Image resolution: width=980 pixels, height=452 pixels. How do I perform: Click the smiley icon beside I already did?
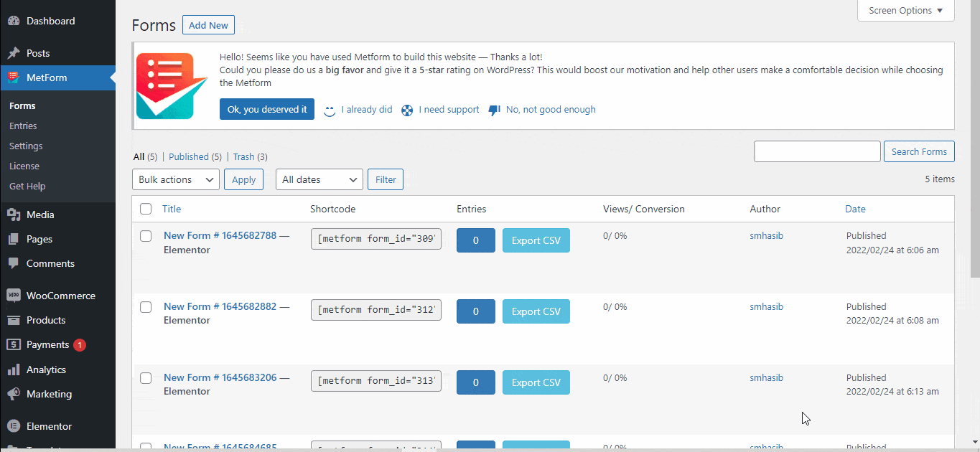click(330, 110)
